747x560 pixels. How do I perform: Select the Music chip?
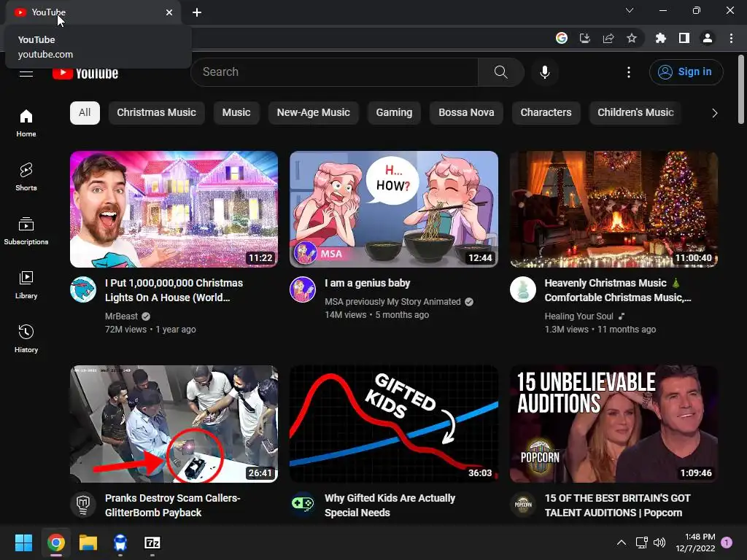point(236,113)
